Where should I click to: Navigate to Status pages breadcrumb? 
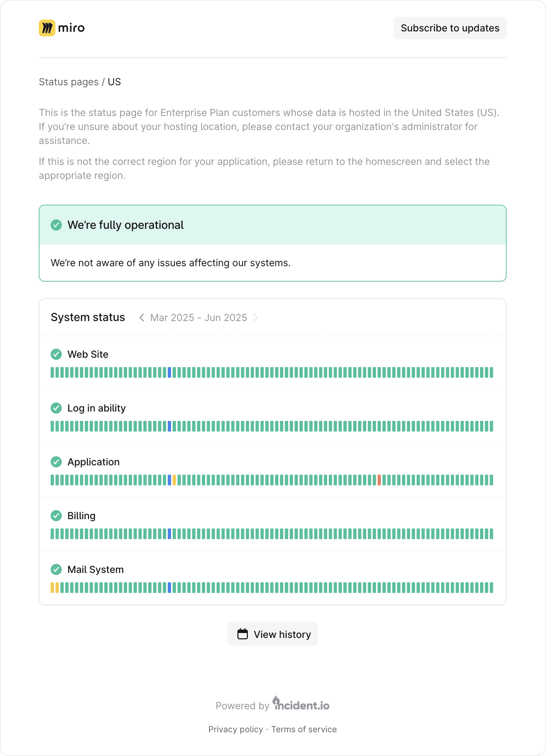[x=69, y=82]
